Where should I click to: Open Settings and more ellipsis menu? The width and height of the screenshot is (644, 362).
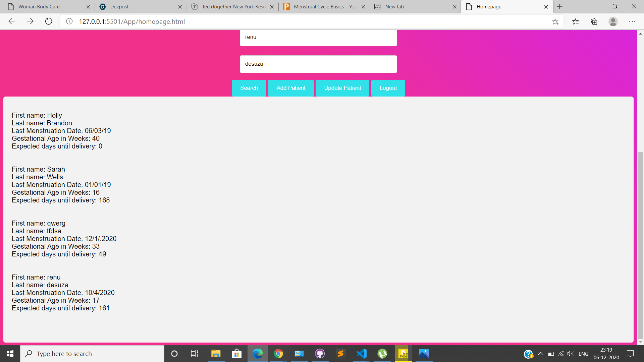632,21
